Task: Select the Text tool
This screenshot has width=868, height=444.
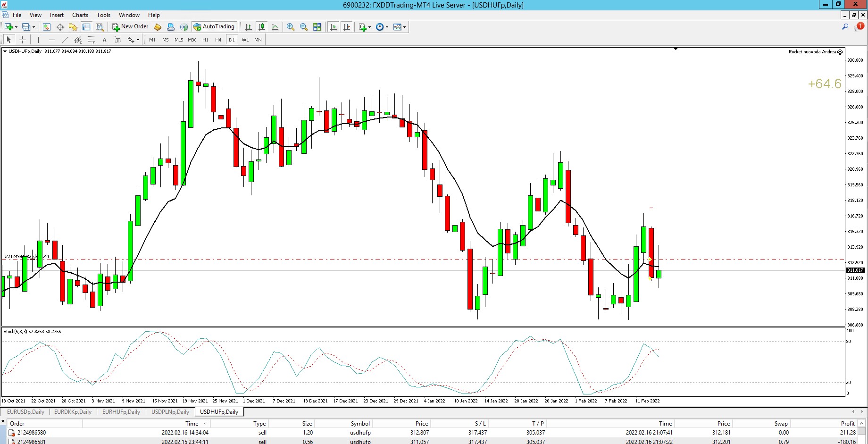Action: (105, 40)
